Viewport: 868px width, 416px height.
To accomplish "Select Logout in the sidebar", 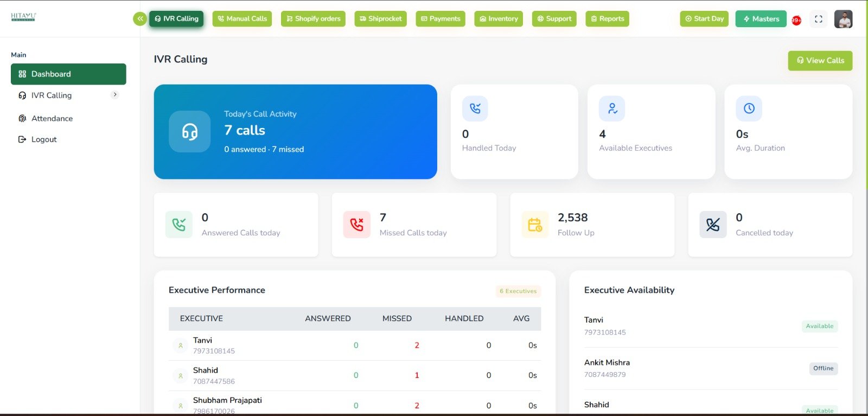I will pyautogui.click(x=37, y=139).
